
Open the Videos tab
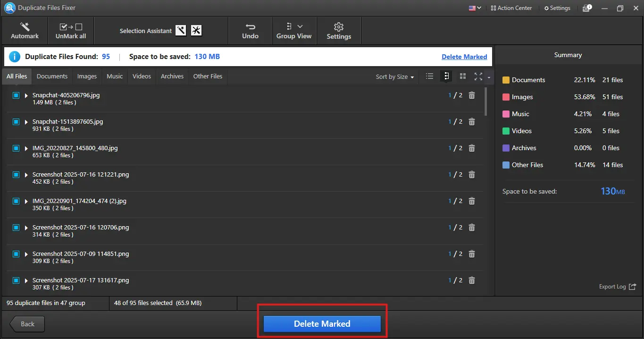(x=142, y=76)
